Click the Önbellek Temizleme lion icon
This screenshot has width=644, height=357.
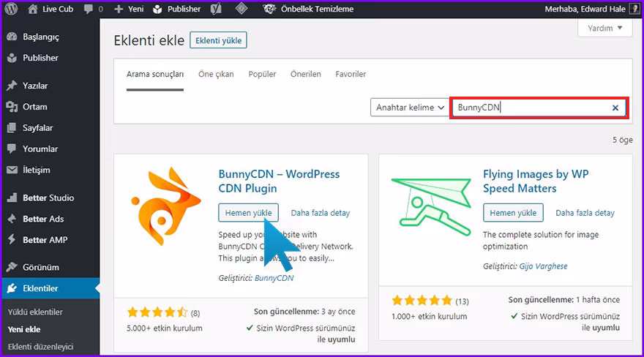coord(269,9)
